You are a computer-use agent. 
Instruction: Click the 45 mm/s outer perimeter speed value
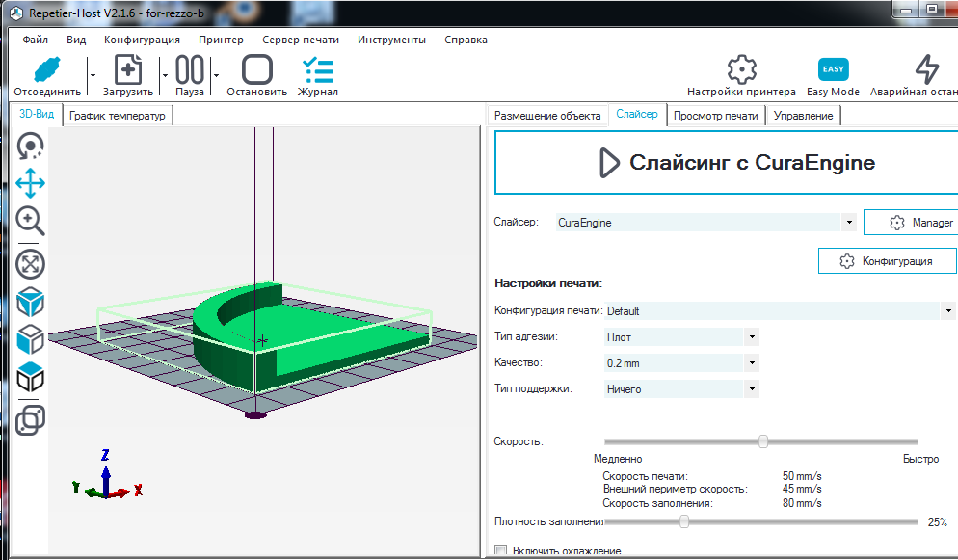click(802, 489)
